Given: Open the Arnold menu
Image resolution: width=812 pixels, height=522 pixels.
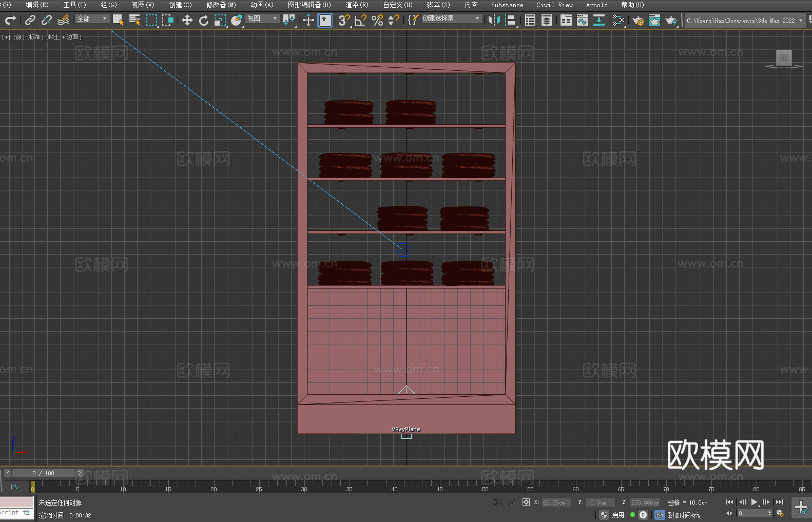Looking at the screenshot, I should (596, 5).
